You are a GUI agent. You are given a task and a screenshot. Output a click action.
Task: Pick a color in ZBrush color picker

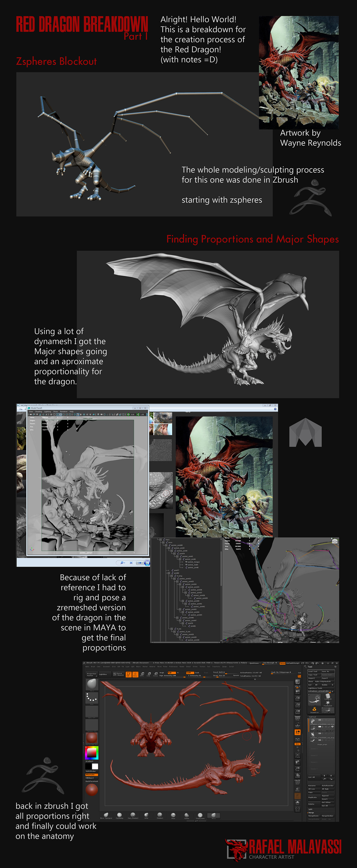91,753
